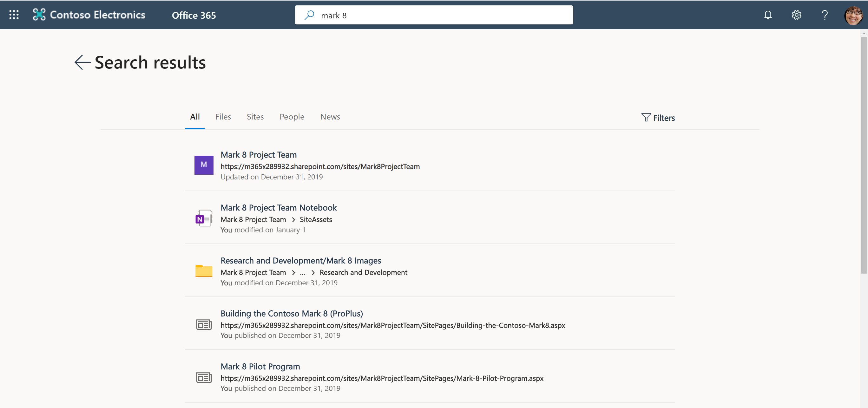Click the Search results heading

click(150, 63)
